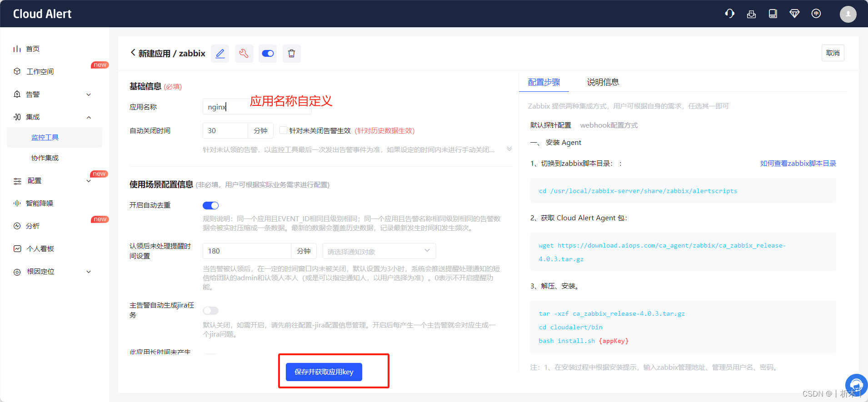The height and width of the screenshot is (402, 868).
Task: Open 个人看板 in the sidebar
Action: (40, 248)
